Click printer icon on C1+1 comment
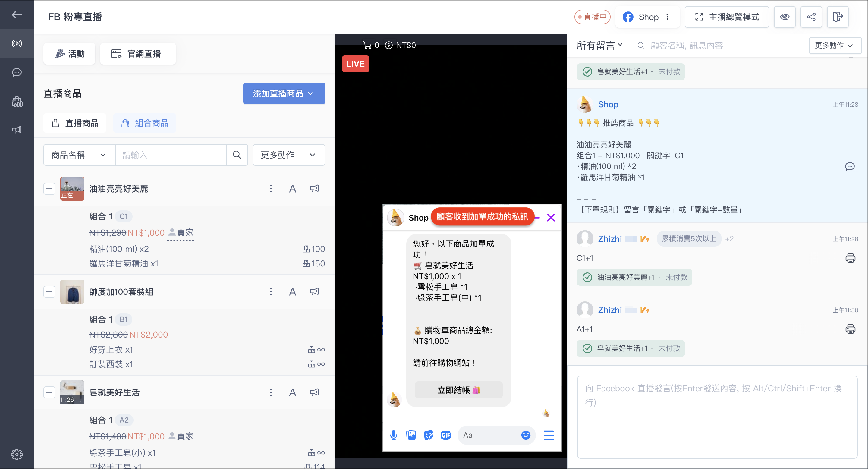This screenshot has height=469, width=868. pyautogui.click(x=850, y=258)
